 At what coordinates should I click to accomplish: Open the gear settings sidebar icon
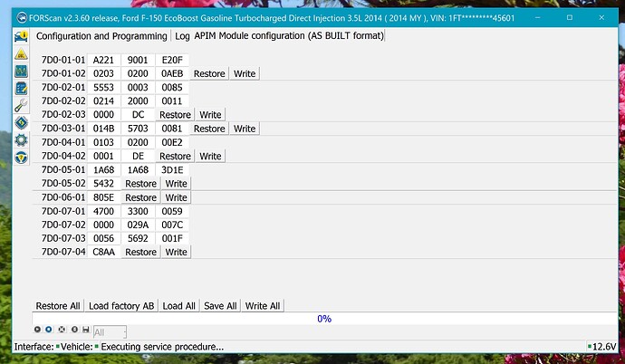point(21,139)
